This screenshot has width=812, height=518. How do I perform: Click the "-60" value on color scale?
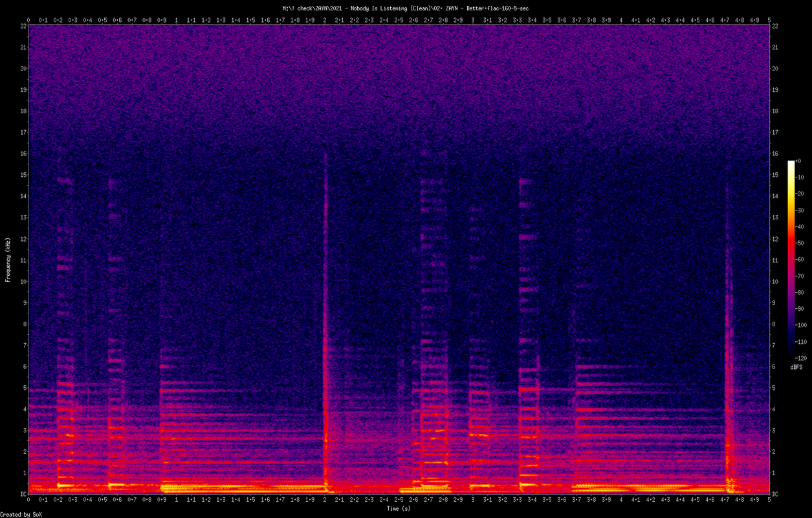(800, 260)
